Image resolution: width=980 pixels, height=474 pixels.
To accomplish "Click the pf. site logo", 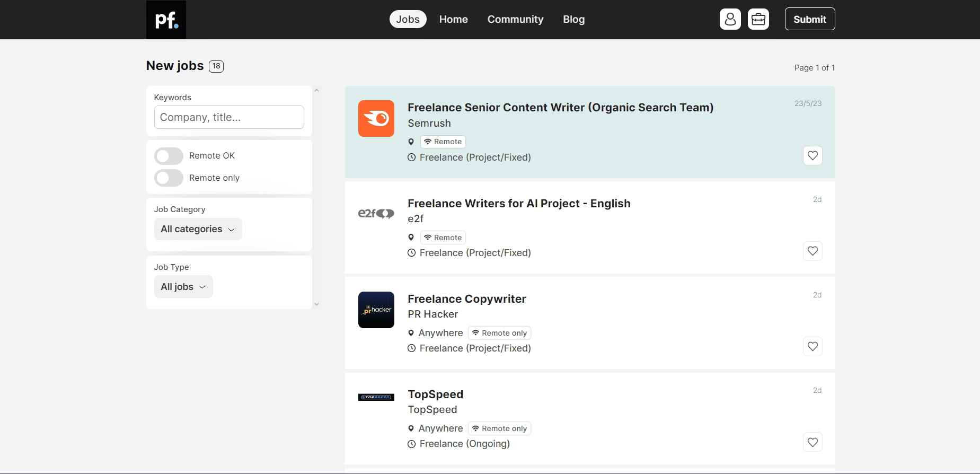I will 166,20.
